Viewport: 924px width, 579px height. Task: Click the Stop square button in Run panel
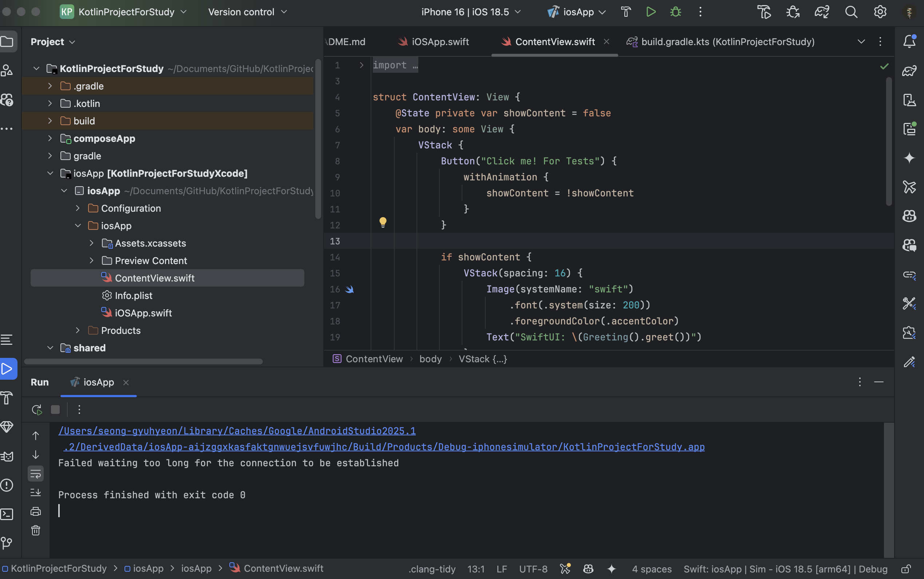tap(55, 410)
